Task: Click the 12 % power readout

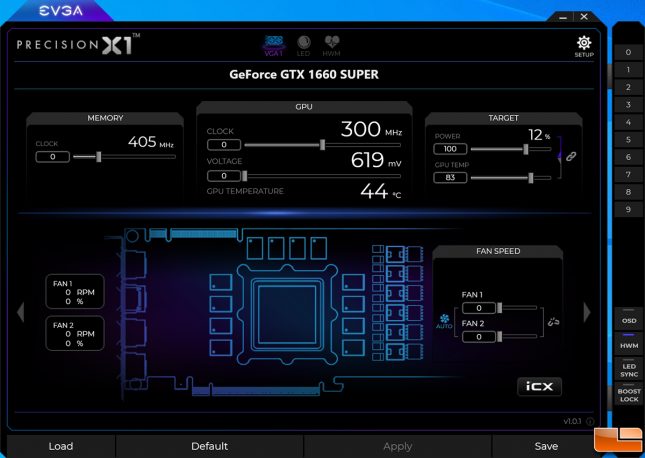Action: [539, 135]
